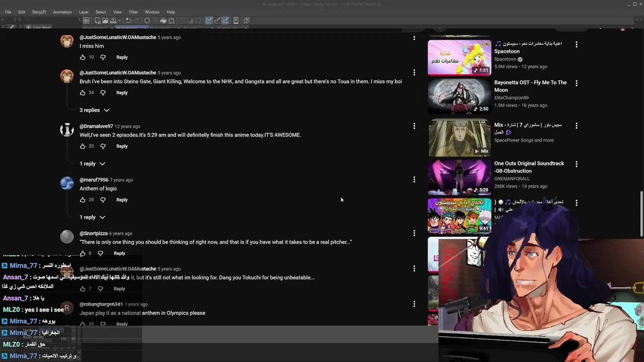Screen dimensions: 644x362
Task: Click the Fill bucket toolbar icon
Action: (x=163, y=21)
